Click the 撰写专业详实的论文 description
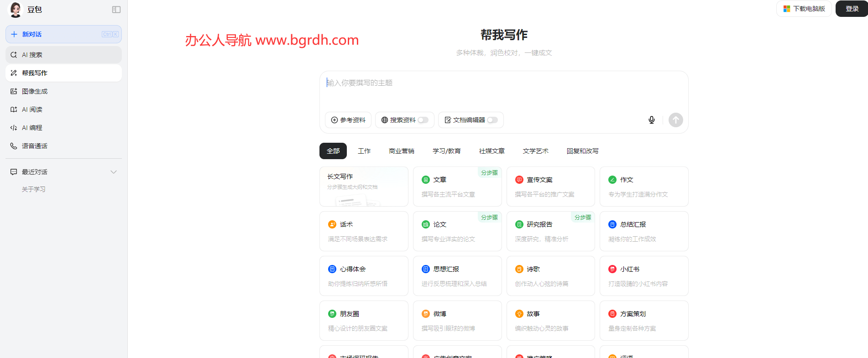 coord(448,239)
